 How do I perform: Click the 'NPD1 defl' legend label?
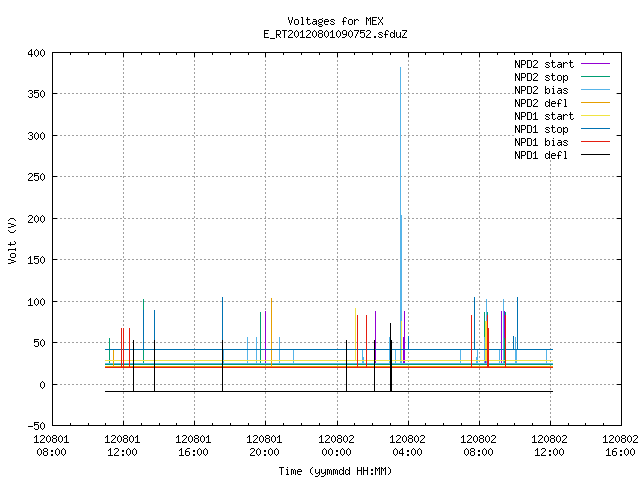coord(541,155)
